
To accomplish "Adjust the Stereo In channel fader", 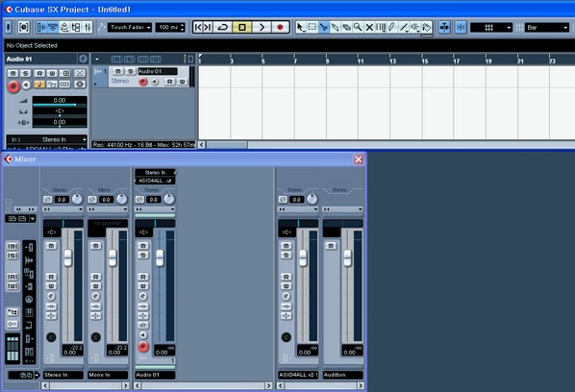I will click(68, 258).
